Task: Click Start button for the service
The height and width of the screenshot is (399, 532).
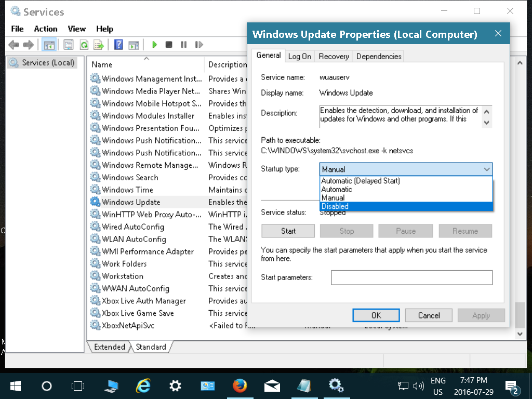Action: coord(288,231)
